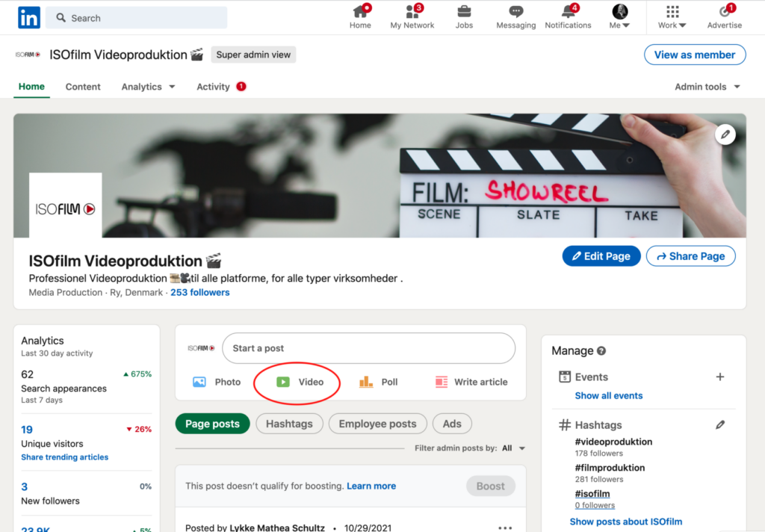This screenshot has height=532, width=765.
Task: Click Show posts about ISOfilm
Action: pyautogui.click(x=626, y=522)
